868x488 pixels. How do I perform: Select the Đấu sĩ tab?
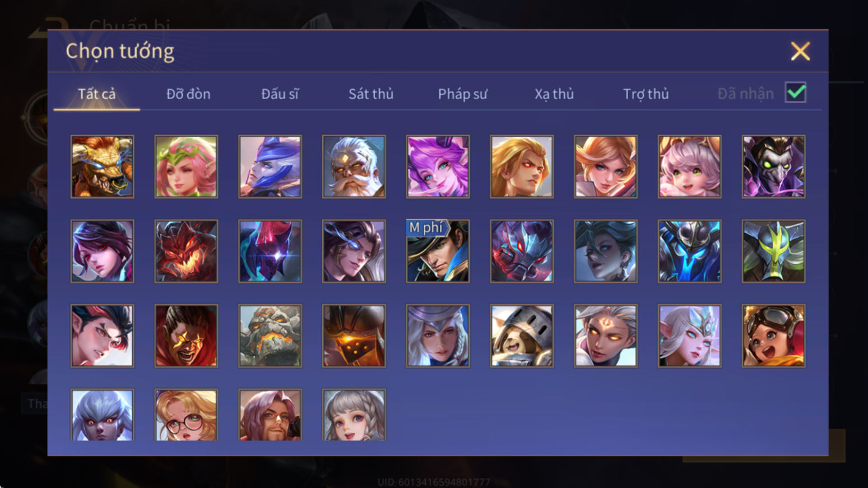[x=280, y=94]
